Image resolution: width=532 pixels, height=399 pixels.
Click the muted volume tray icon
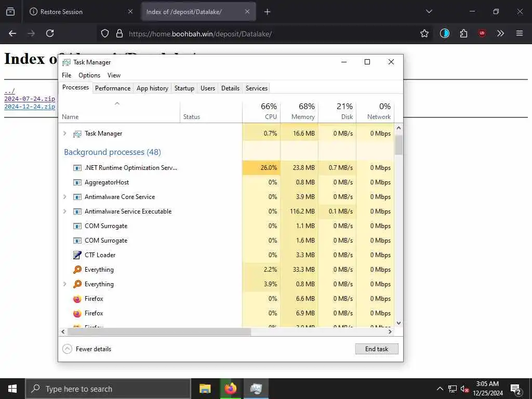pos(464,389)
